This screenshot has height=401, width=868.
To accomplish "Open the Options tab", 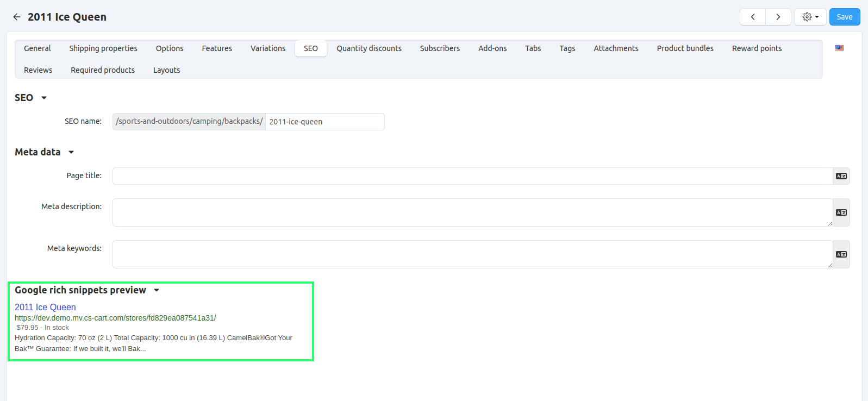I will tap(170, 48).
